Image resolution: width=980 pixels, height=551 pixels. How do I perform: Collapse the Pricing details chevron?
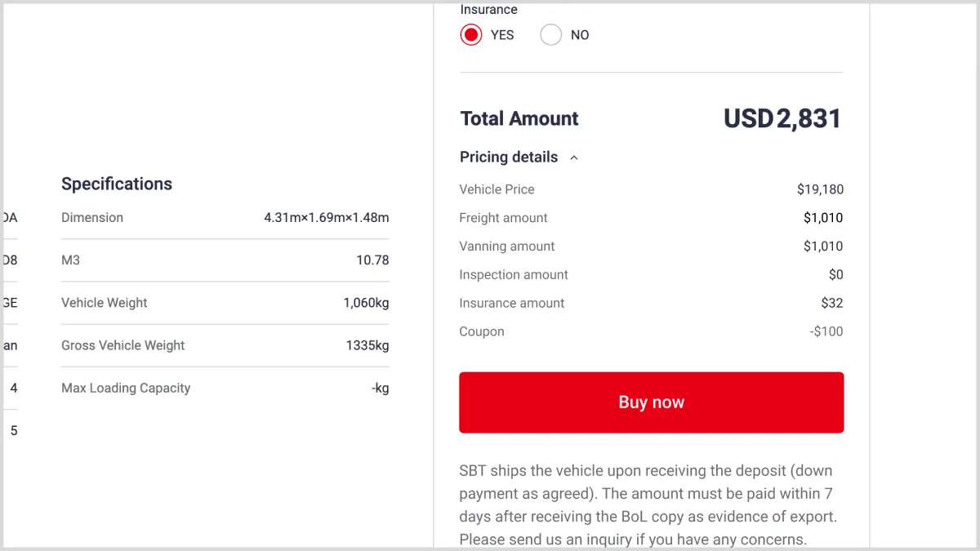tap(574, 158)
